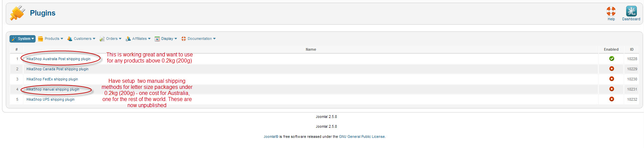Enable the manual shipping plugin
The image size is (644, 148).
pyautogui.click(x=611, y=89)
